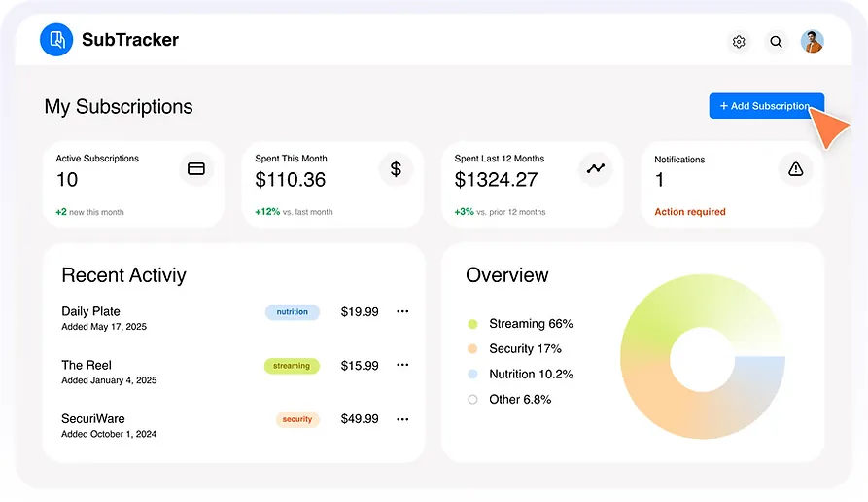
Task: Expand options menu for The Reel
Action: pyautogui.click(x=402, y=366)
